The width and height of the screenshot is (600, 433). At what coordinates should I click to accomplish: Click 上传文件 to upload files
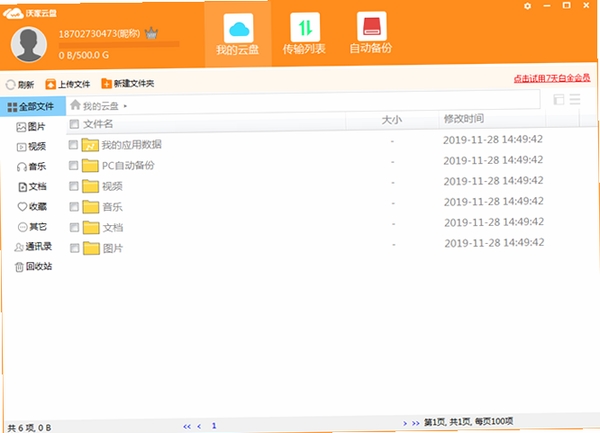[x=68, y=84]
